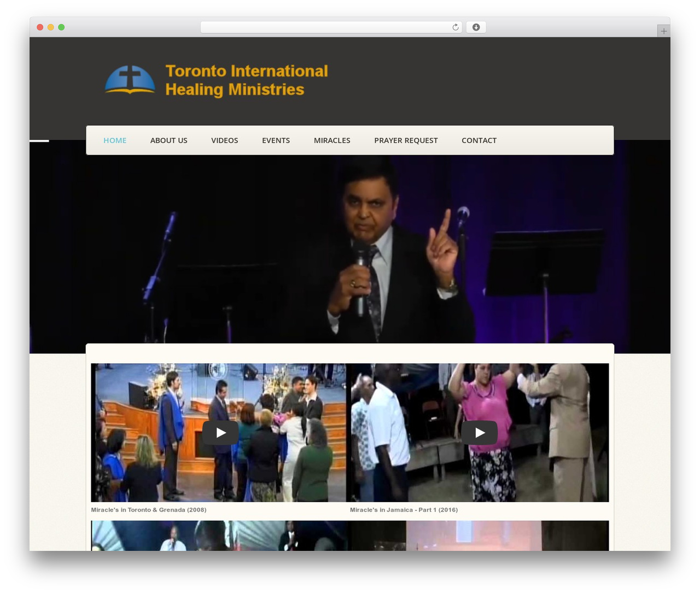Viewport: 700px width, 593px height.
Task: Open the Home menu item
Action: click(x=115, y=141)
